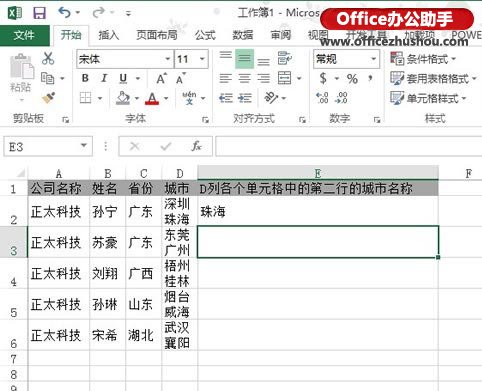Image resolution: width=482 pixels, height=391 pixels.
Task: Open the Name Box dropdown arrow
Action: point(84,146)
